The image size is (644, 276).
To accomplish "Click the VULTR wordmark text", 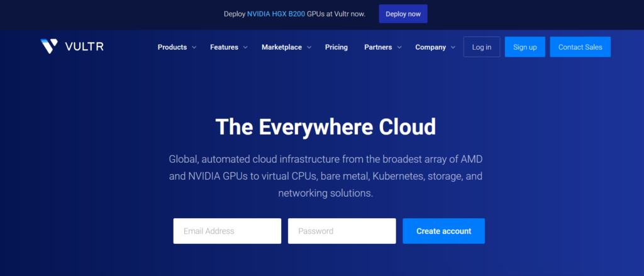I will 84,47.
